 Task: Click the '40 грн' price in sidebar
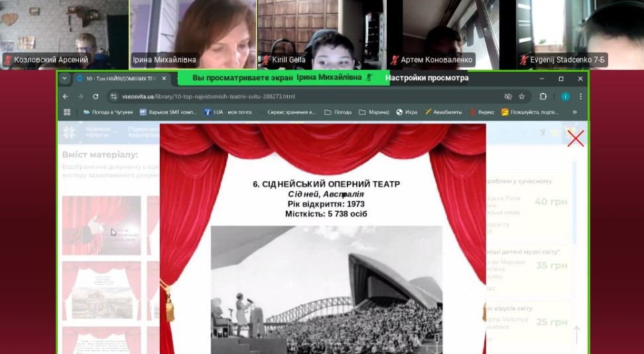[x=550, y=202]
